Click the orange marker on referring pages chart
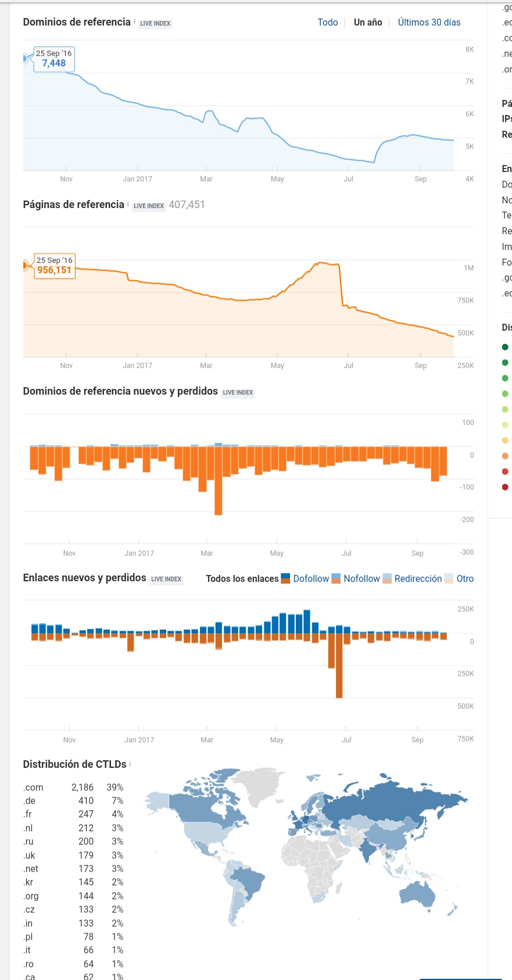This screenshot has height=980, width=512. (x=24, y=265)
